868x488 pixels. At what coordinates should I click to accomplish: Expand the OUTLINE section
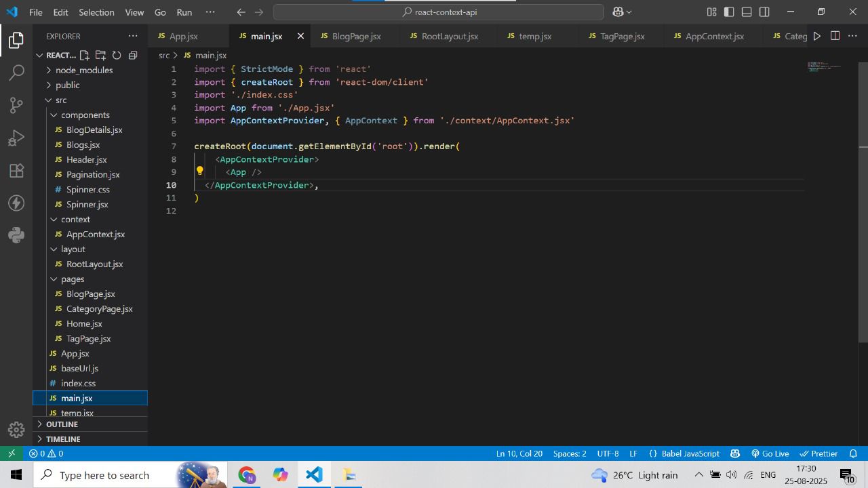(x=90, y=424)
